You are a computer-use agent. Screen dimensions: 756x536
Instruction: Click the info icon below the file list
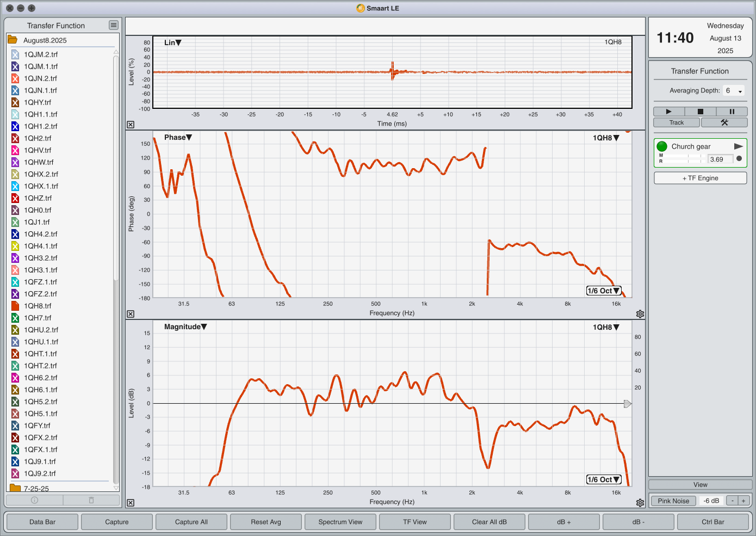click(x=34, y=500)
